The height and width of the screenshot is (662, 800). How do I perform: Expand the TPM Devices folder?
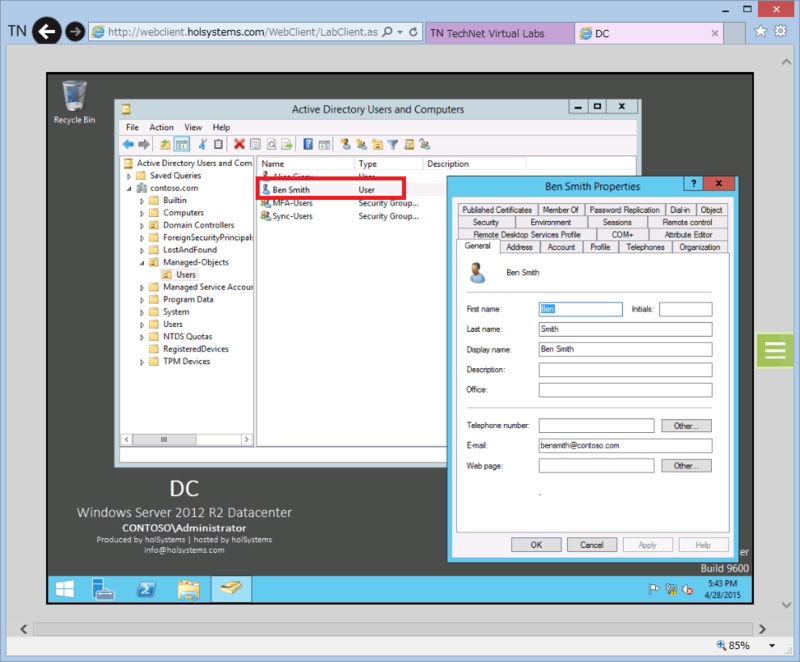pos(142,362)
